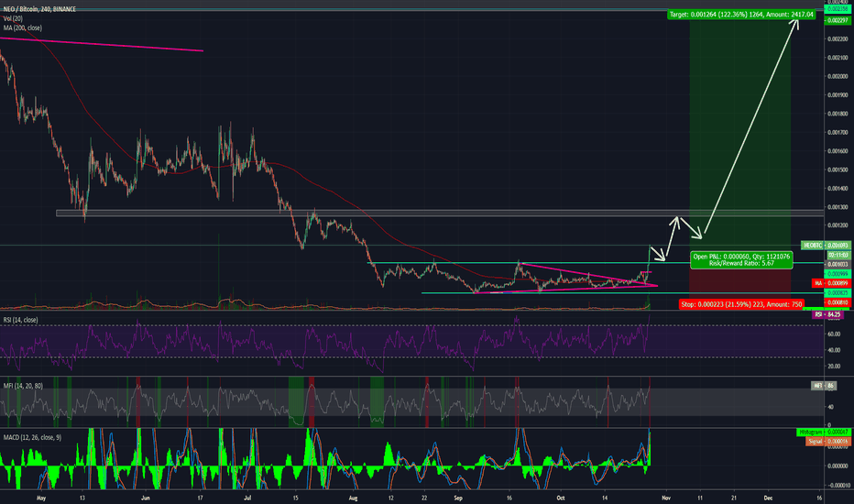Click the purple RSI 84.25 value label
Viewport: 854px width, 504px height.
click(827, 315)
